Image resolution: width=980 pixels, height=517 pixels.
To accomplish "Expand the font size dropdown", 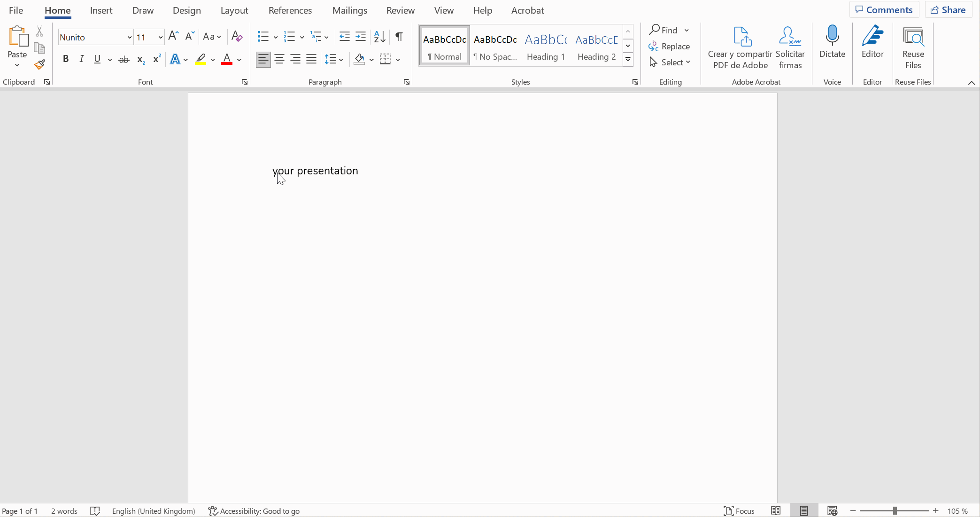I will (160, 37).
